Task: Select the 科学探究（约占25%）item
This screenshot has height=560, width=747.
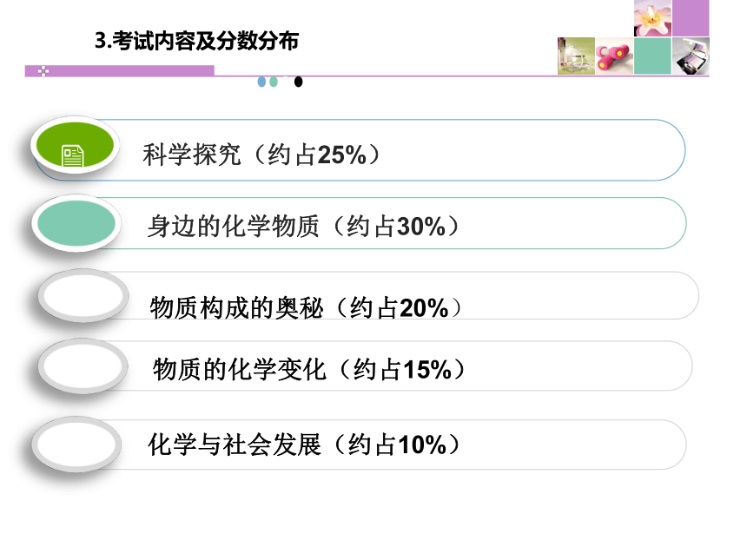Action: (261, 155)
